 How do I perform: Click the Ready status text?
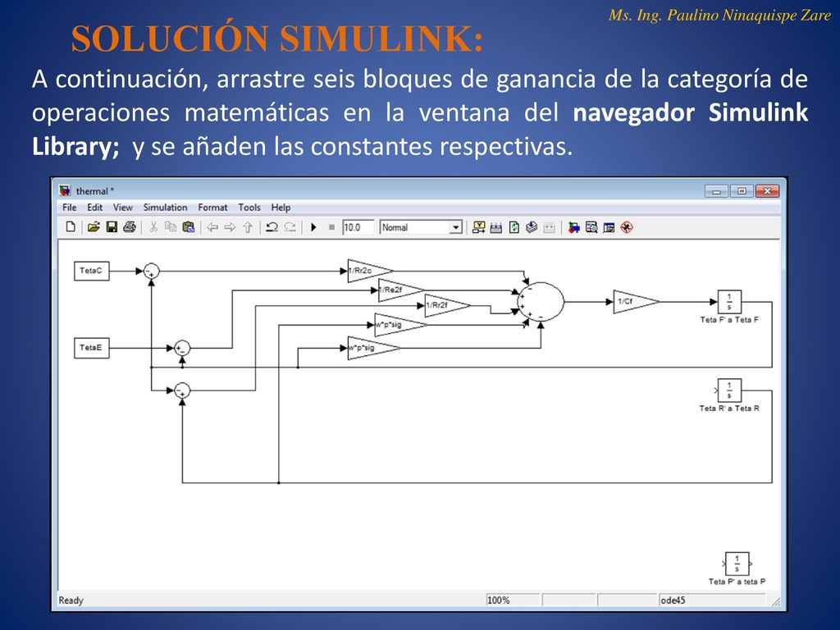[x=71, y=600]
